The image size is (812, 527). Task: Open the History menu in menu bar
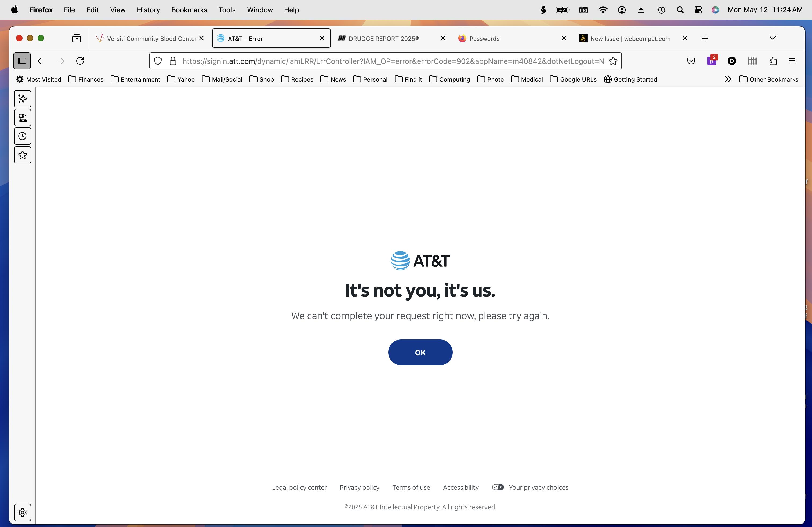pos(148,10)
